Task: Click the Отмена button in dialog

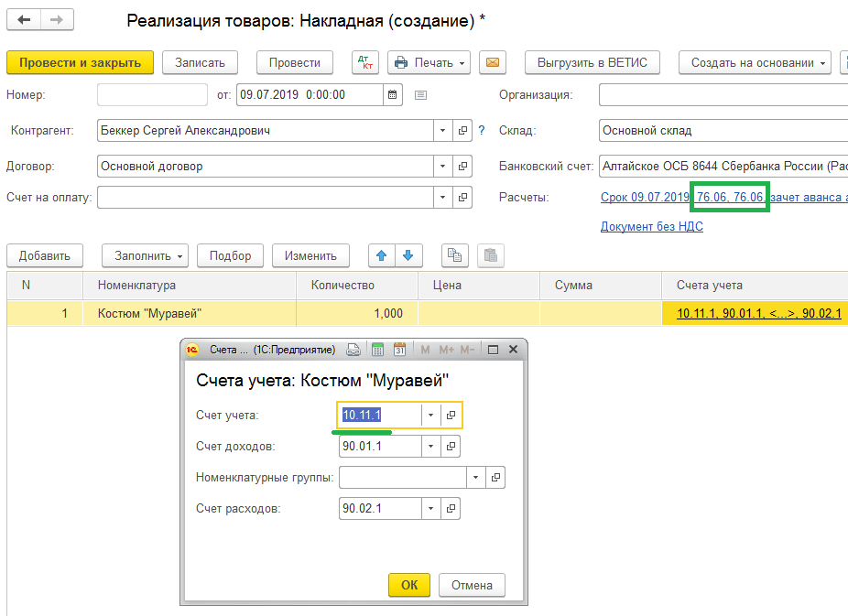Action: (x=472, y=585)
